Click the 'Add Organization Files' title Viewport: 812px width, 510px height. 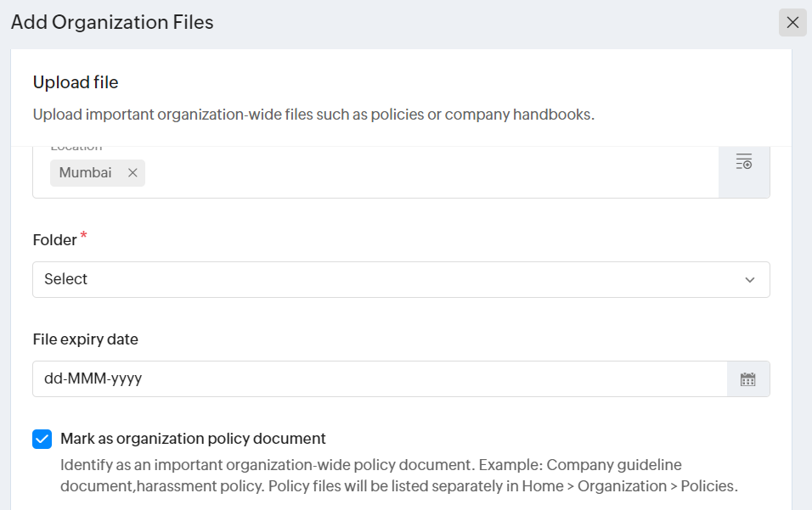[x=112, y=23]
